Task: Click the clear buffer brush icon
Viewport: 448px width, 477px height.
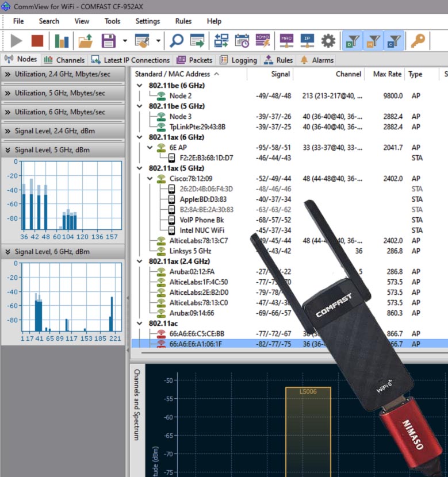Action: (x=142, y=41)
